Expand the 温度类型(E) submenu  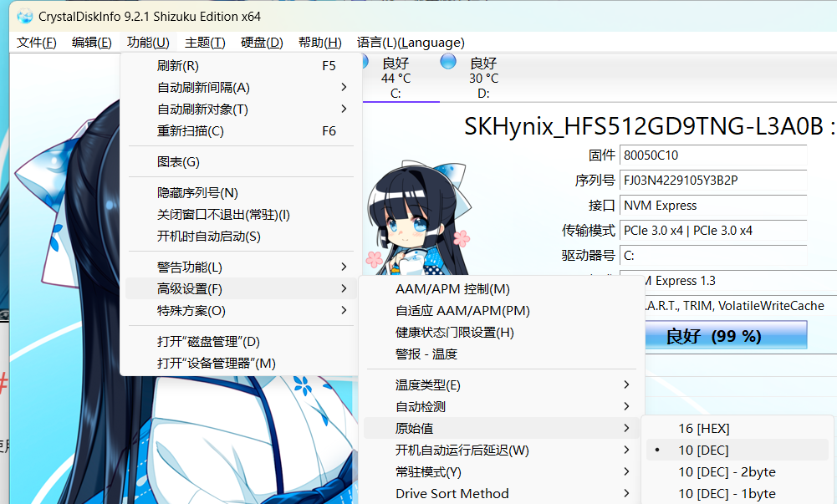coord(501,384)
